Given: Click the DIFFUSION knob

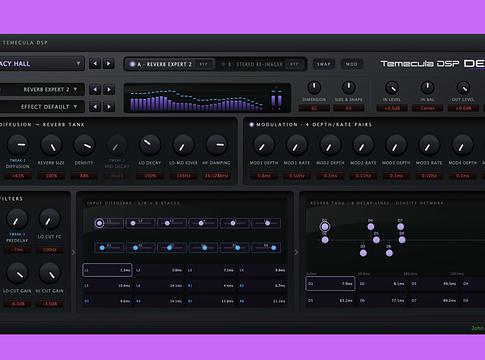Looking at the screenshot, I should pos(18,145).
